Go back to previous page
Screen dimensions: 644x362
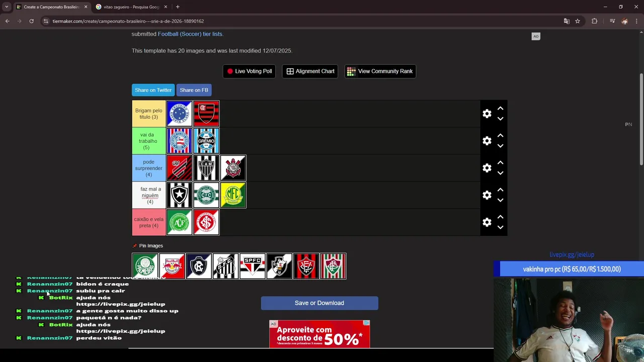[x=7, y=21]
